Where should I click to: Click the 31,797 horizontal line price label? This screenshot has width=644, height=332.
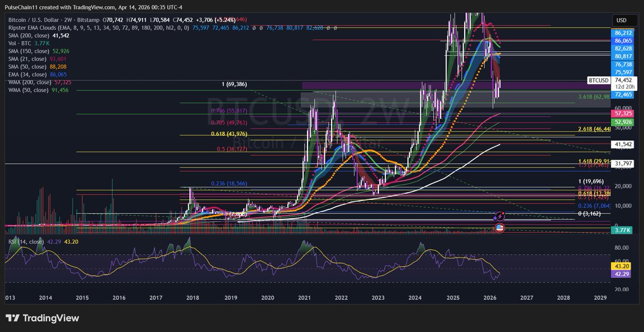coord(623,163)
